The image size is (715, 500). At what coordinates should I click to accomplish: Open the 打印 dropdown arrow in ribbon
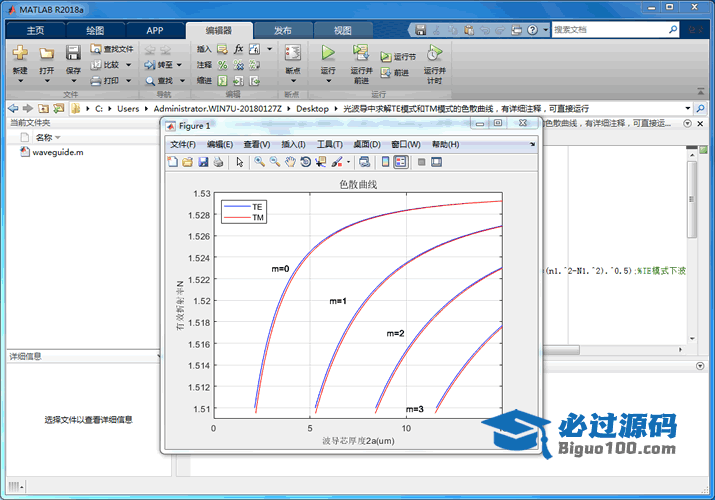(x=129, y=81)
